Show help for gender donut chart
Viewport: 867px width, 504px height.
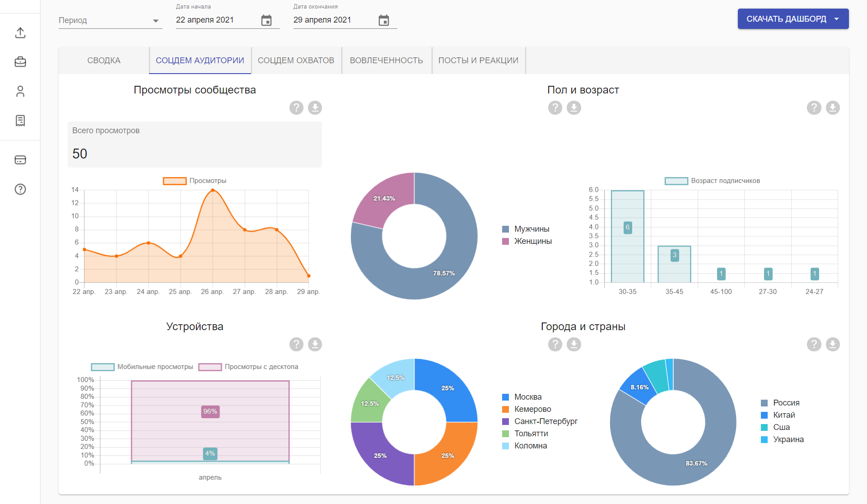(555, 107)
